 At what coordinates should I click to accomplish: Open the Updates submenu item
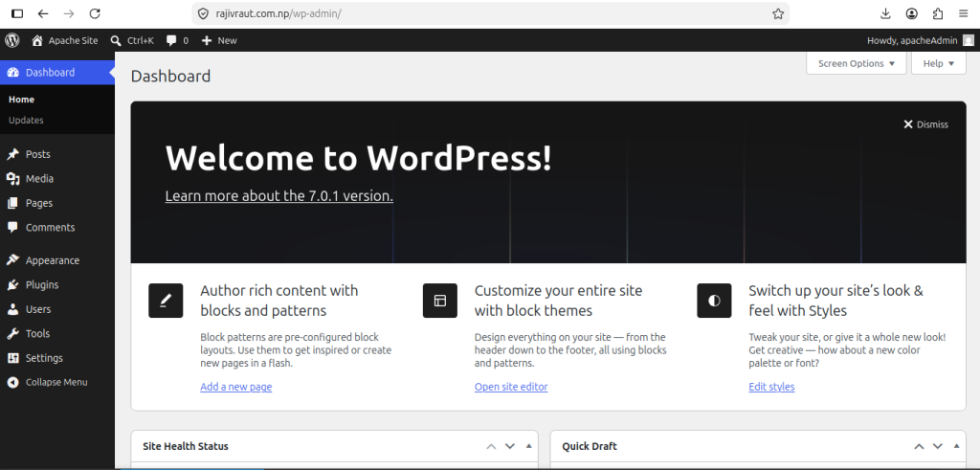point(26,120)
